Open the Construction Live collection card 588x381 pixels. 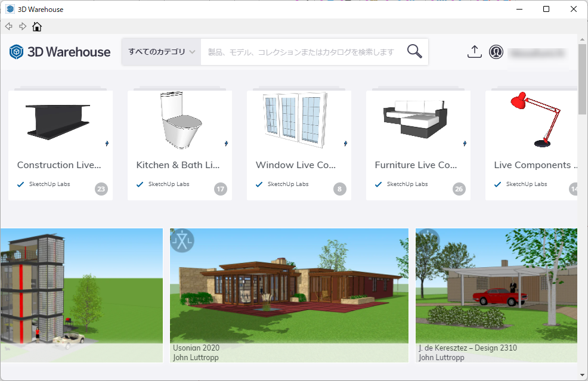pyautogui.click(x=60, y=145)
